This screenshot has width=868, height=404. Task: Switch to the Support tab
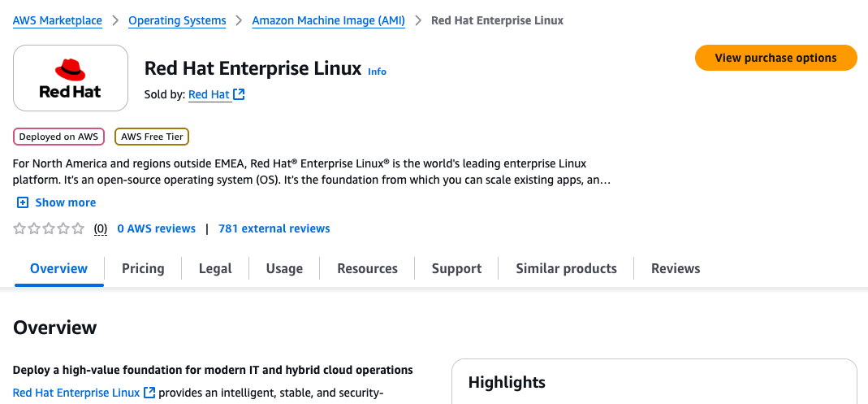456,269
